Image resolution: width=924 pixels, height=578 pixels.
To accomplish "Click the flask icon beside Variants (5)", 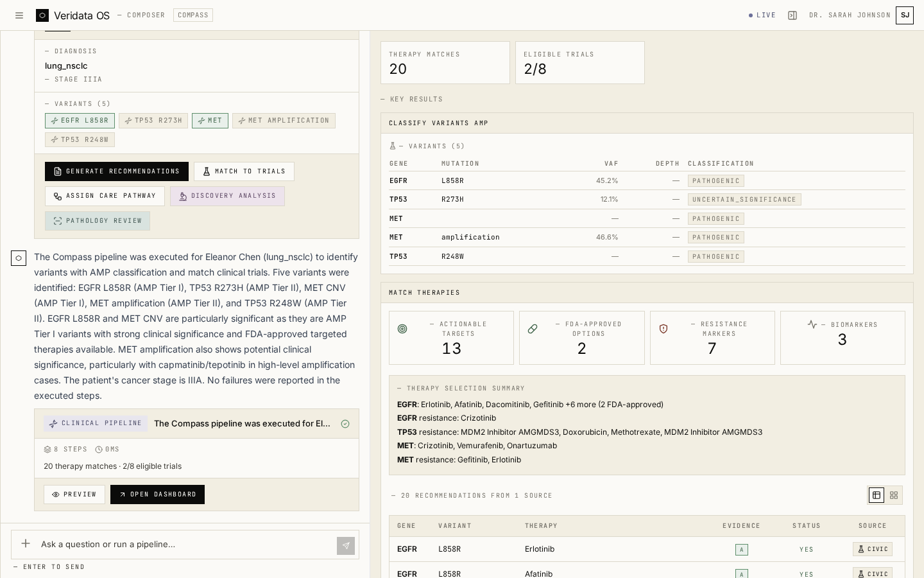I will pyautogui.click(x=393, y=146).
